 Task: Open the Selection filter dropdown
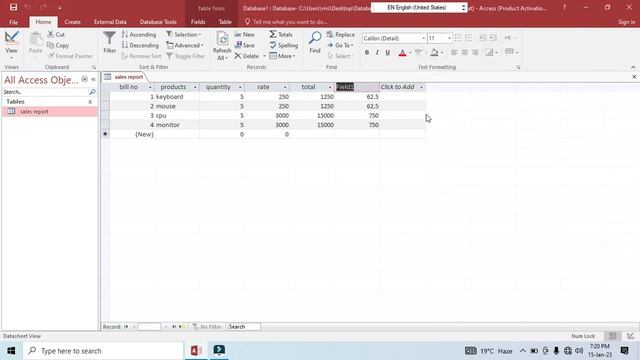184,35
